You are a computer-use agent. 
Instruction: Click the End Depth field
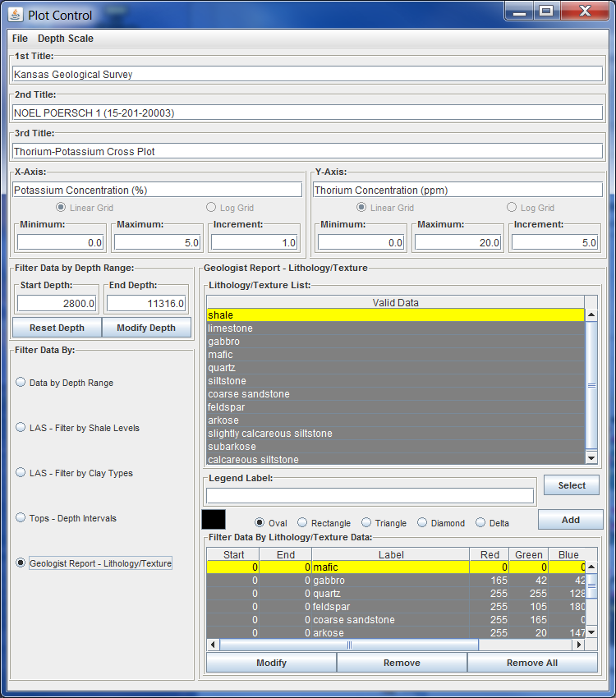pyautogui.click(x=146, y=304)
